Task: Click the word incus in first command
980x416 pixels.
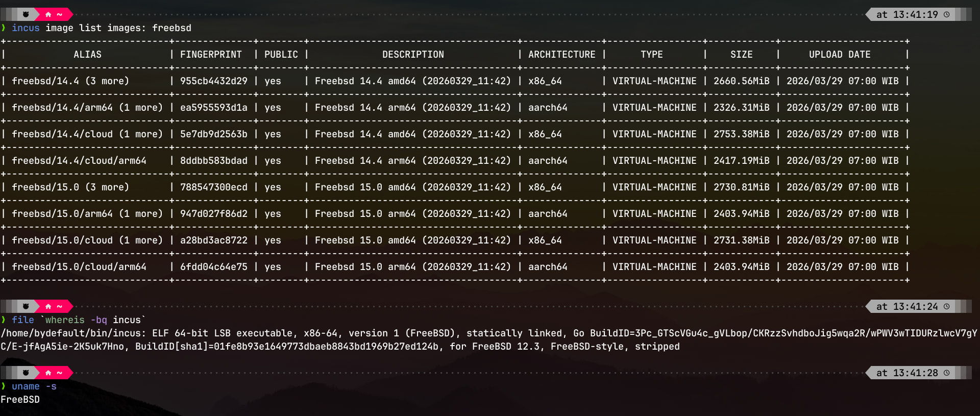Action: (x=26, y=28)
